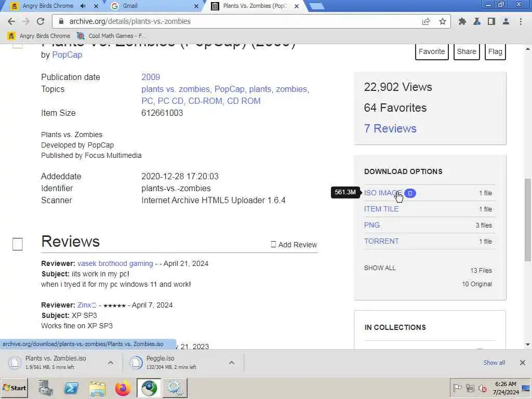Click the Favorite button
The image size is (532, 399).
[432, 51]
